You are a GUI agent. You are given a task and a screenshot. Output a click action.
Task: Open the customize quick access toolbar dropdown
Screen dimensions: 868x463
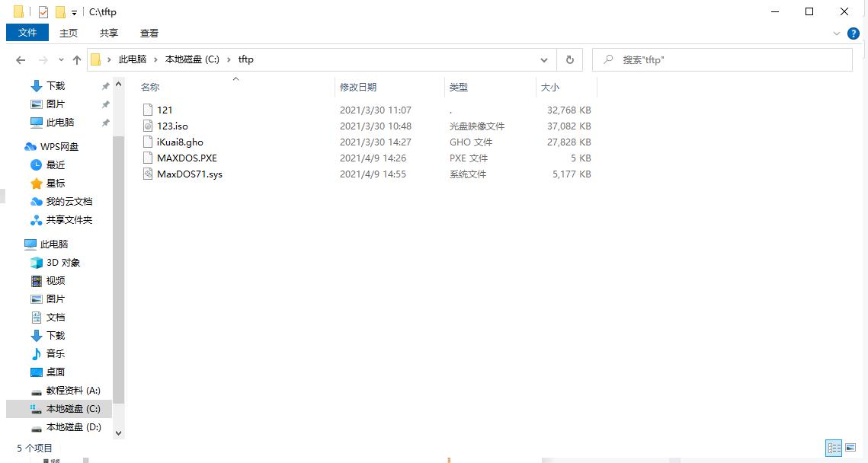tap(73, 11)
